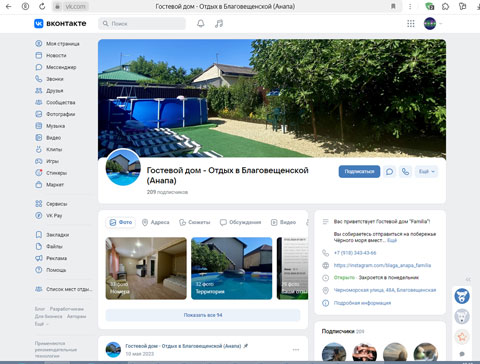
Task: Click the Сервисы sidebar icon
Action: coord(39,204)
